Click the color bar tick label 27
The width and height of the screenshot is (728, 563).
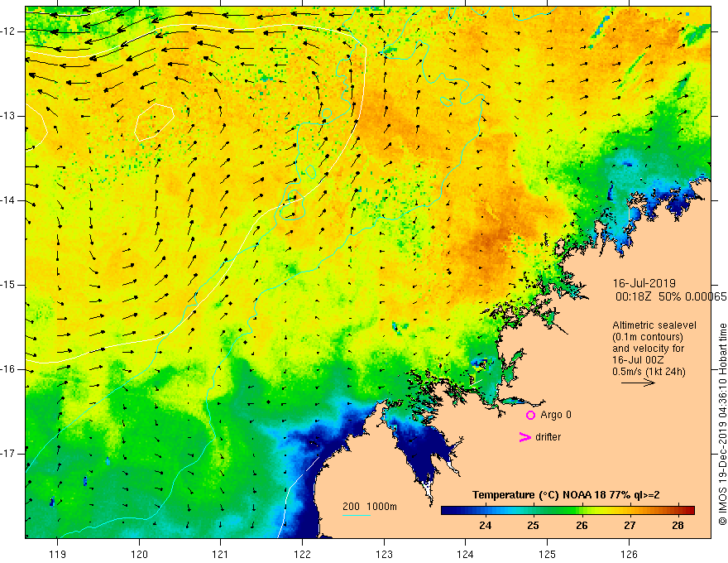(x=630, y=526)
